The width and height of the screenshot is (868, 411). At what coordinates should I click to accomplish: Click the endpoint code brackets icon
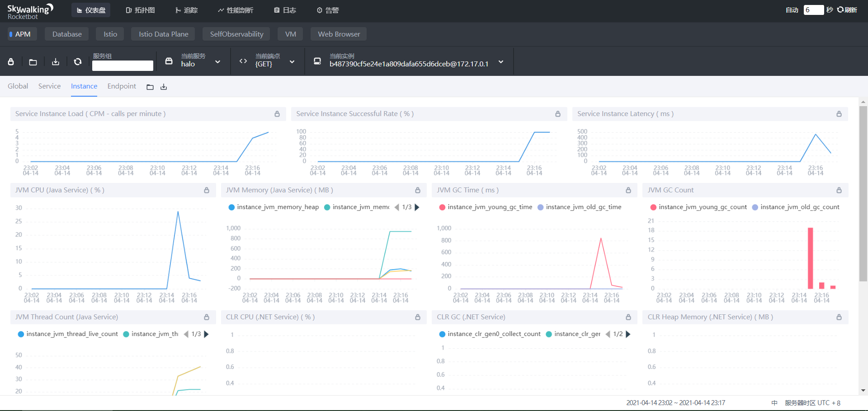click(x=243, y=61)
